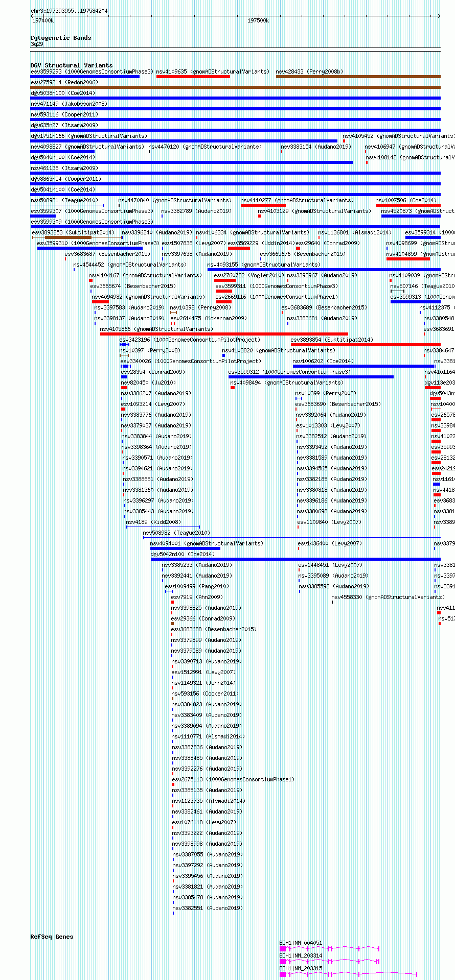
Task: Open dgv5038n100 (Coe2014) variant
Action: tap(63, 93)
